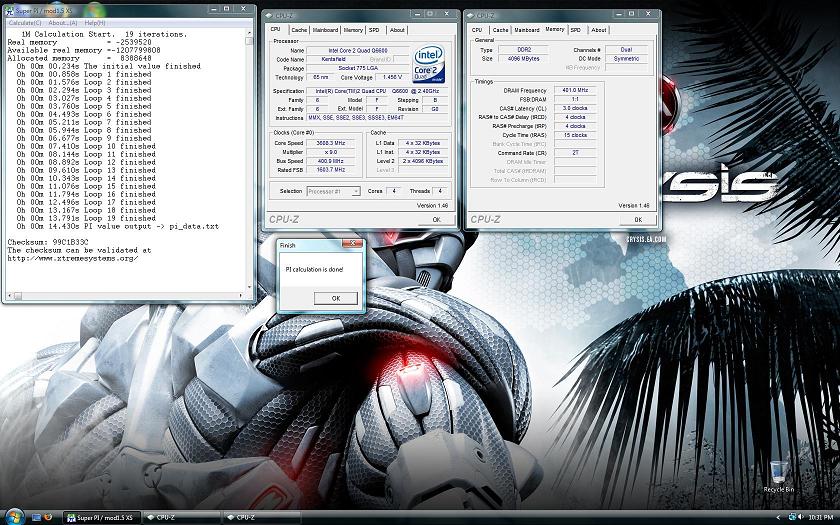The height and width of the screenshot is (525, 840).
Task: Click the Command Rate value 2T
Action: 575,153
